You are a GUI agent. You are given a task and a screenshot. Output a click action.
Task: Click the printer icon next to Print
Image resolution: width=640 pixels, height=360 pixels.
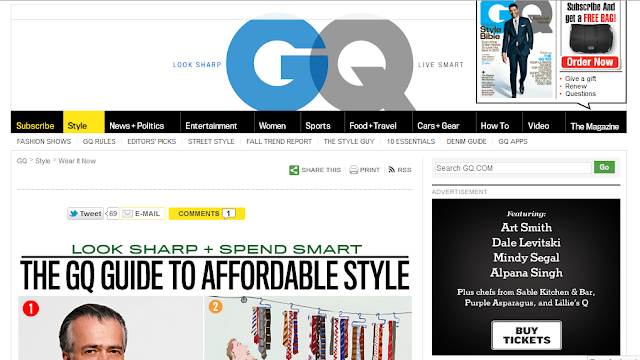[353, 170]
